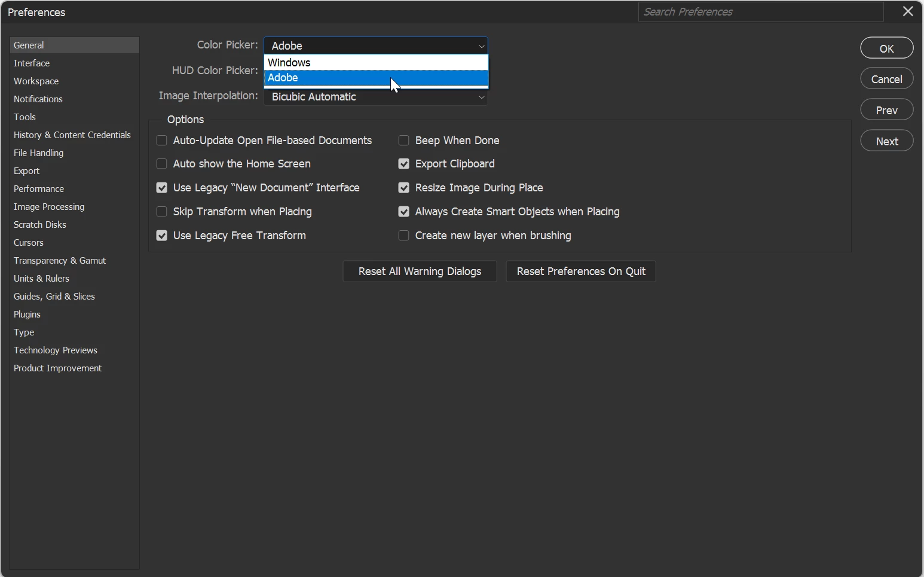Open History & Content Credentials category
Viewport: 924px width, 577px height.
coord(75,135)
